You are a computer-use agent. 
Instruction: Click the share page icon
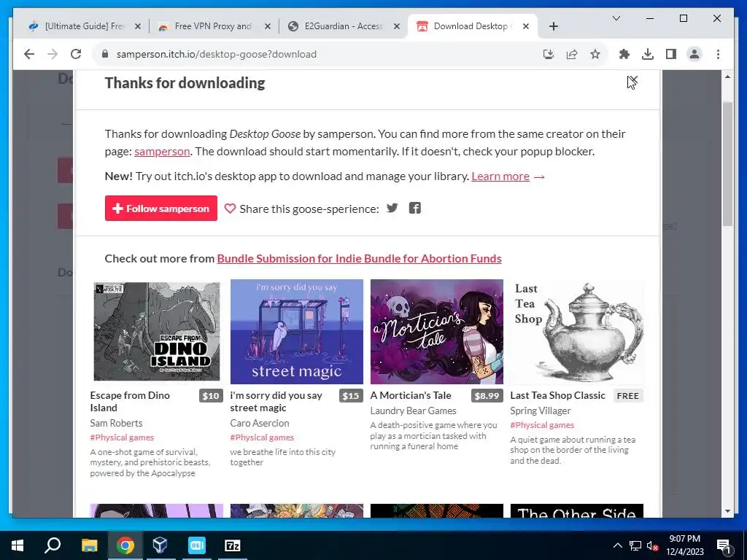[572, 54]
